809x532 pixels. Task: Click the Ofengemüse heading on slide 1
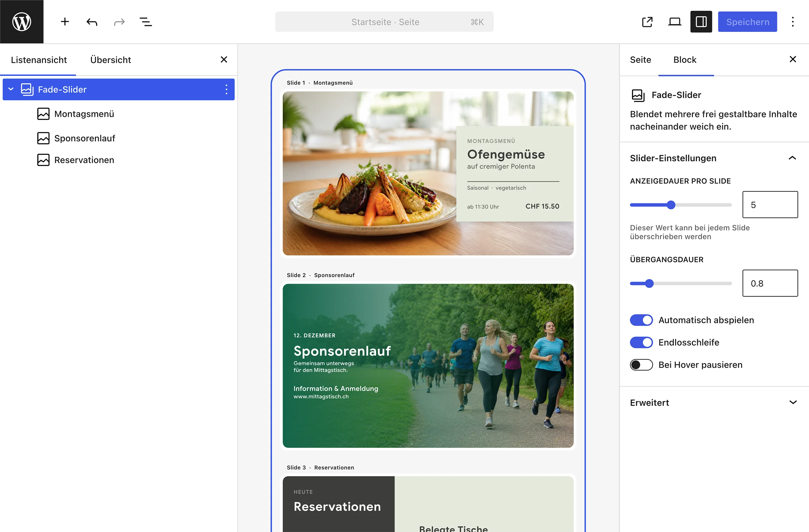(506, 155)
